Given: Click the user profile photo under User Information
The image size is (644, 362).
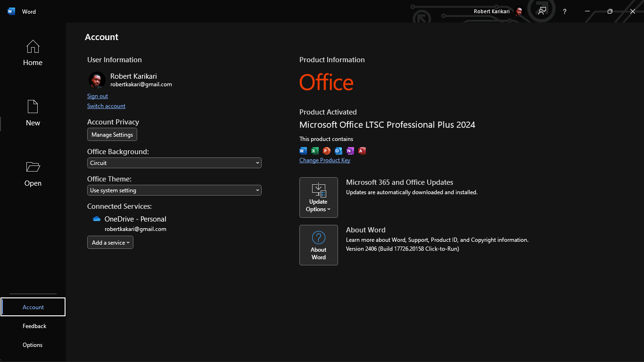Looking at the screenshot, I should click(x=97, y=80).
